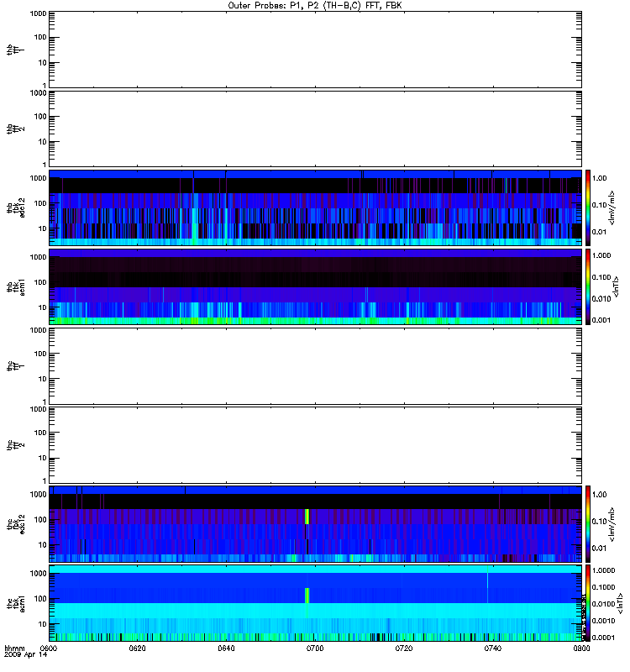Select the thb fbk scm1 color bar

tap(588, 286)
